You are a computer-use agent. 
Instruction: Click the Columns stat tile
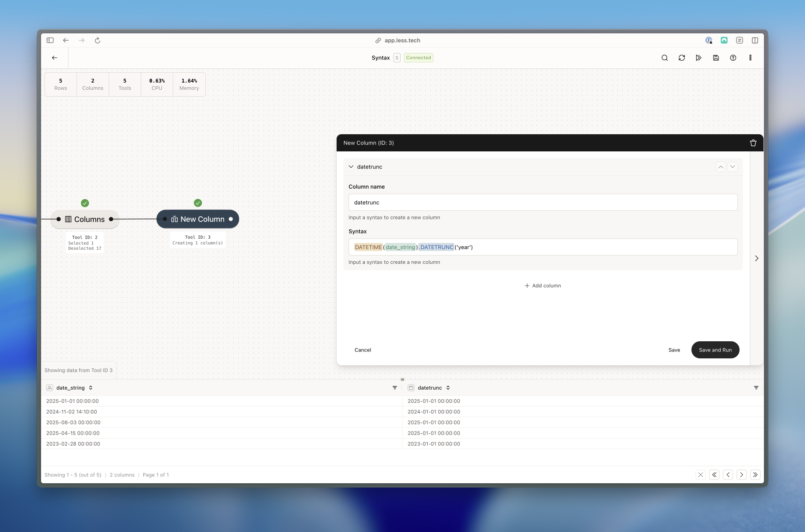(93, 84)
